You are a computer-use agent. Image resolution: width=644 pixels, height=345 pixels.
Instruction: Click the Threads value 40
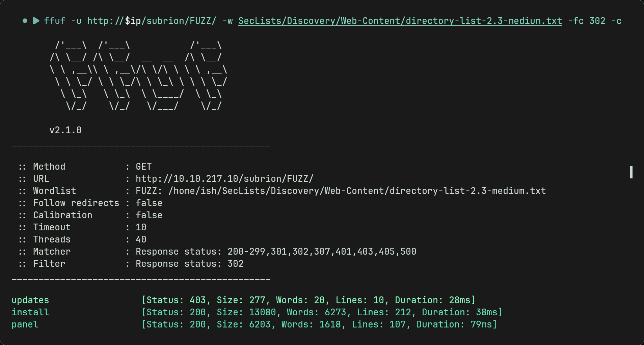141,239
